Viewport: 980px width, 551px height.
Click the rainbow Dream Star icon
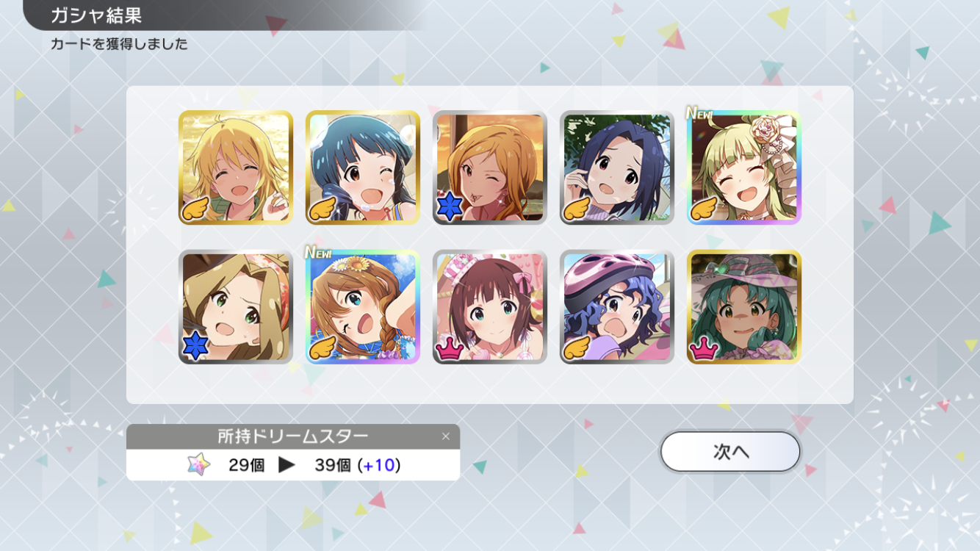point(198,464)
